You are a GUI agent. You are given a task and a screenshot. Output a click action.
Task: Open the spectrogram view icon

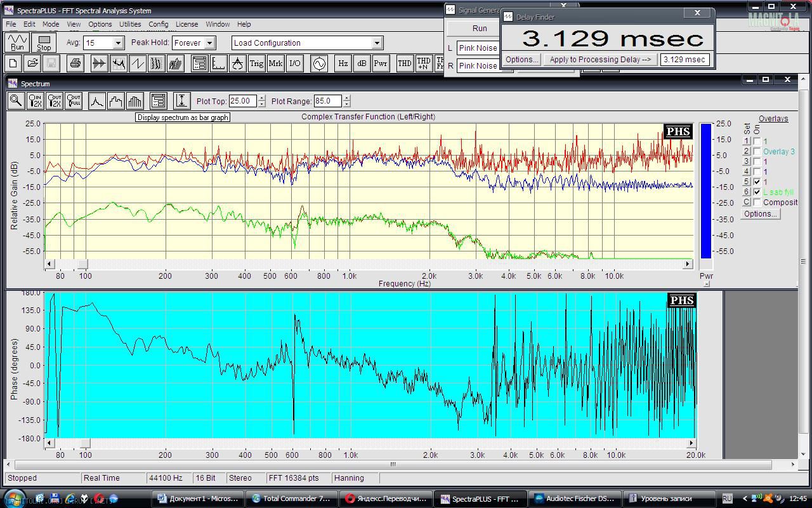pyautogui.click(x=156, y=63)
